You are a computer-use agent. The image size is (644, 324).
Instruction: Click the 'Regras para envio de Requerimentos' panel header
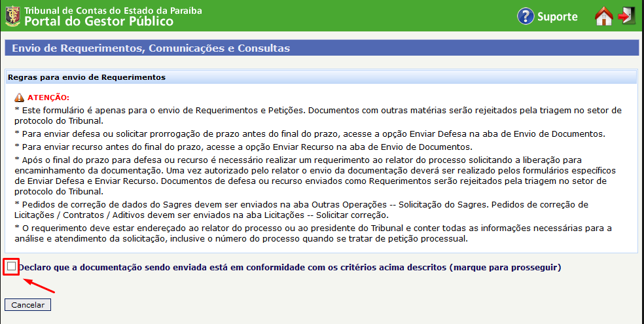pyautogui.click(x=86, y=77)
